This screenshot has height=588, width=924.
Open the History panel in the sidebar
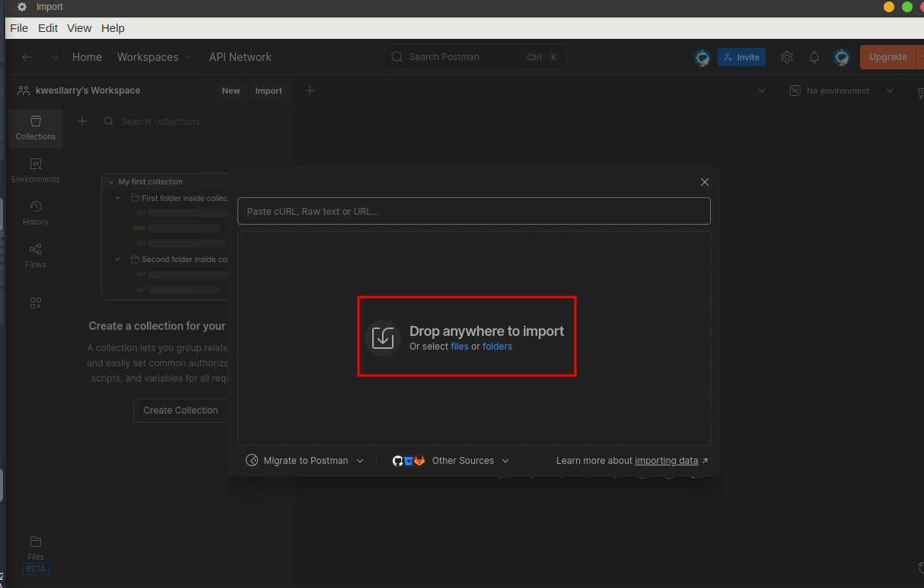[x=35, y=211]
